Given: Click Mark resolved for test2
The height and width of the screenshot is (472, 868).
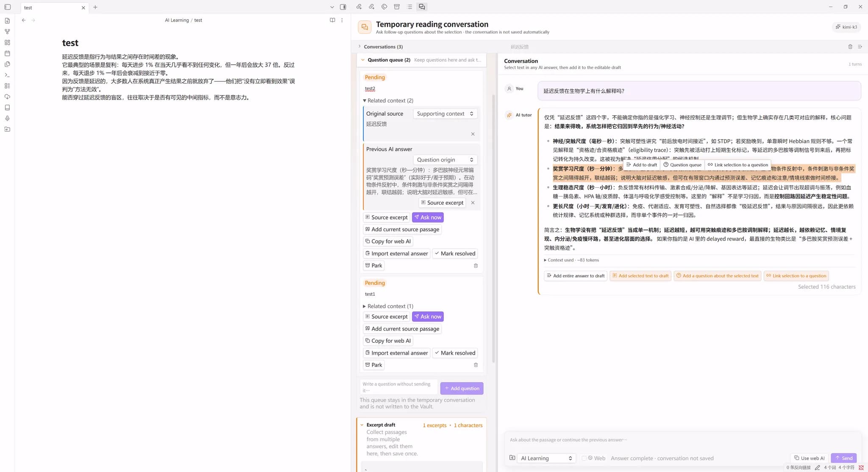Looking at the screenshot, I should (455, 253).
